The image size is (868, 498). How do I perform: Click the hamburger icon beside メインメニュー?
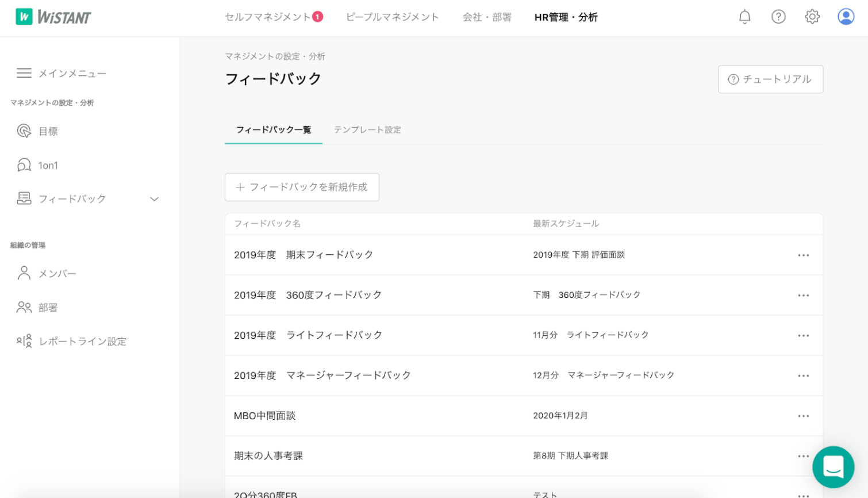(x=24, y=73)
